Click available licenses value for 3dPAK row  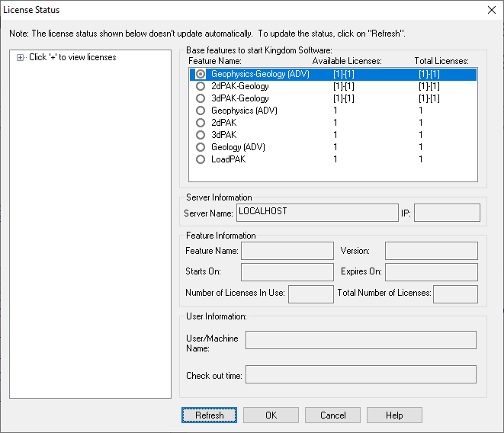click(335, 135)
